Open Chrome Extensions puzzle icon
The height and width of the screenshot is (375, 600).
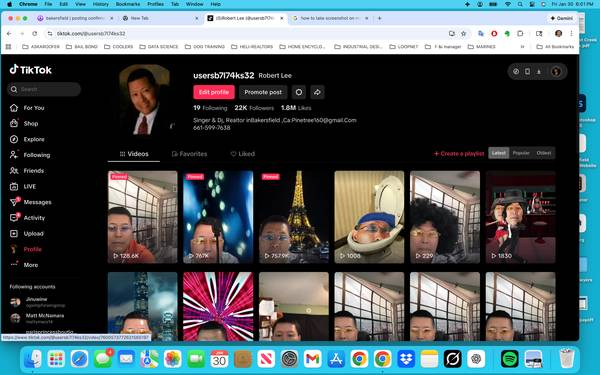coord(520,34)
